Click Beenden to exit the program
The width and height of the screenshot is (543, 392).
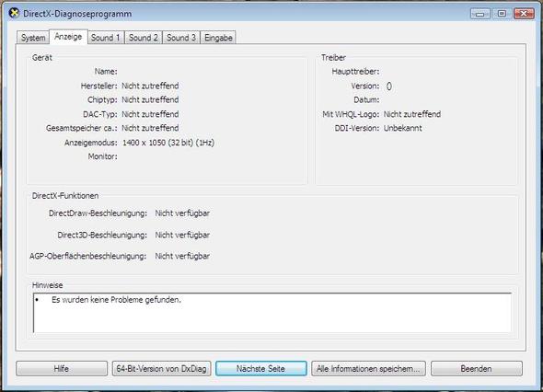click(x=476, y=369)
